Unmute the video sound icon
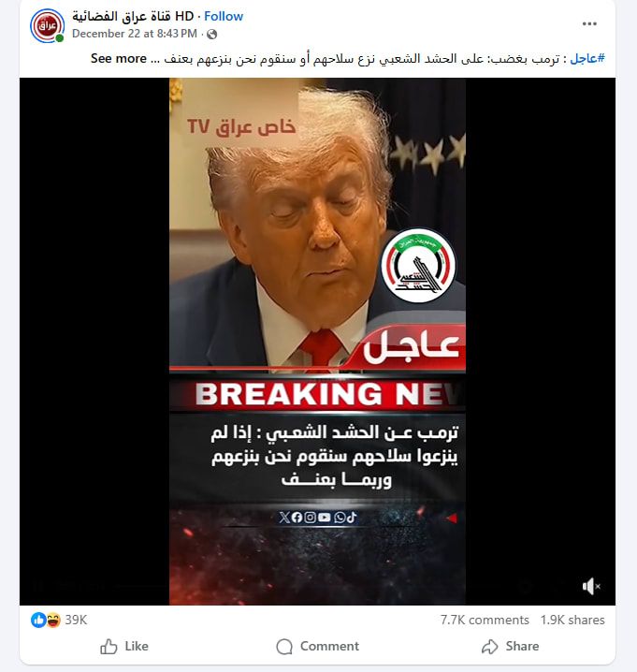The height and width of the screenshot is (672, 637). (591, 586)
